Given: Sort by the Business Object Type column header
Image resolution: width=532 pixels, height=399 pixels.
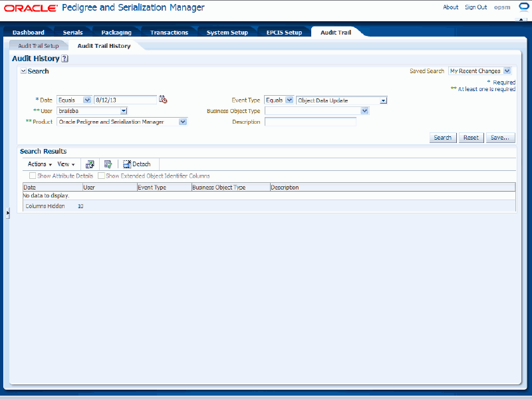Looking at the screenshot, I should pyautogui.click(x=231, y=187).
